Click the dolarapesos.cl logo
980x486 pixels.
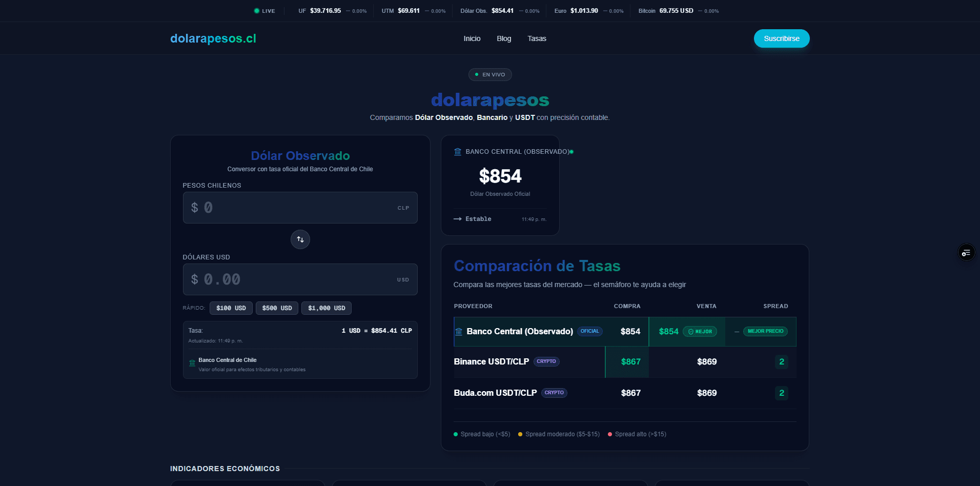[213, 38]
